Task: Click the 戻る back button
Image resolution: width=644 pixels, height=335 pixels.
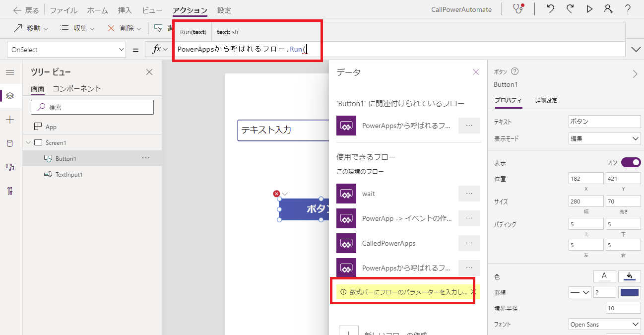Action: click(25, 10)
